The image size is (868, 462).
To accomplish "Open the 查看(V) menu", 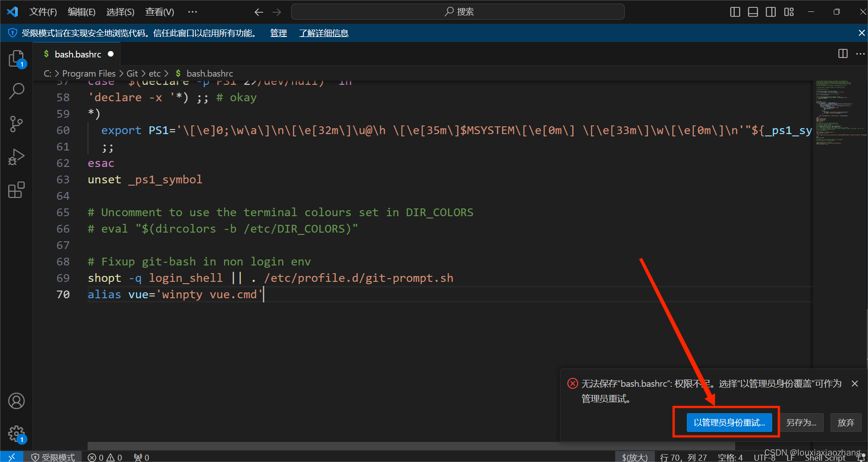I will [160, 12].
